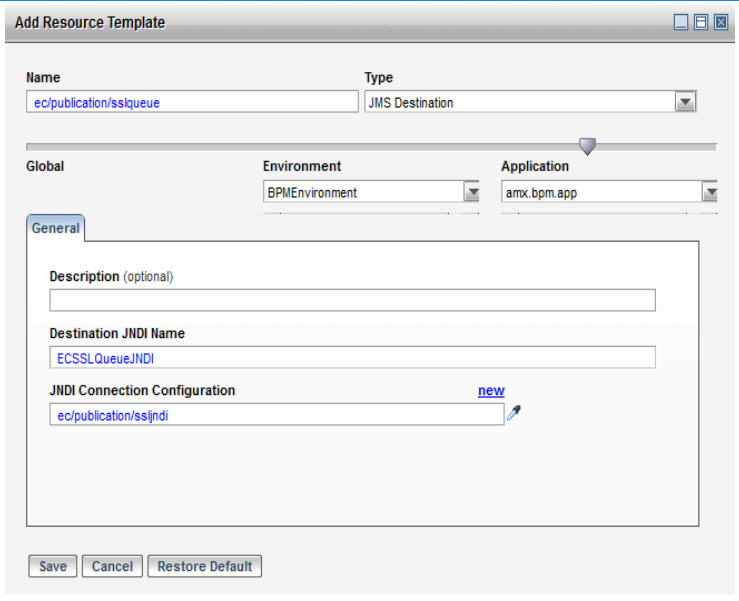
Task: Click the Restore Default button
Action: [205, 566]
